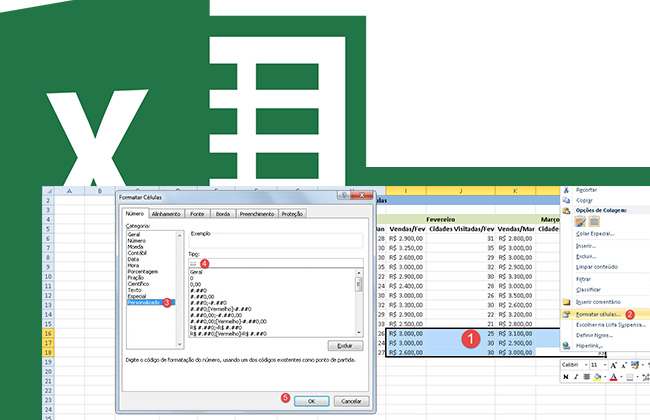Choose Escolher na Lista Suspensa

[x=611, y=325]
